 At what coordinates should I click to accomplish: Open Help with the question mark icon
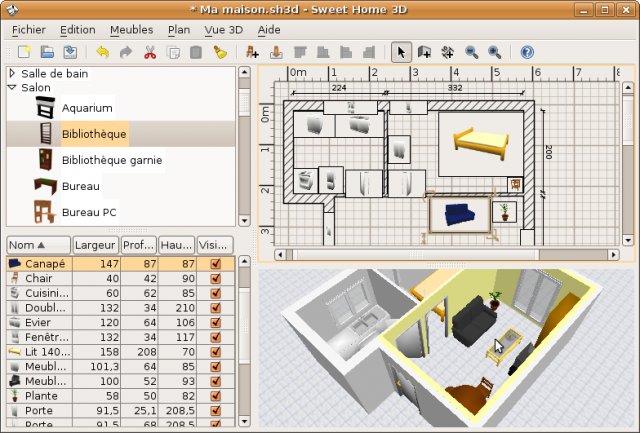[x=527, y=52]
